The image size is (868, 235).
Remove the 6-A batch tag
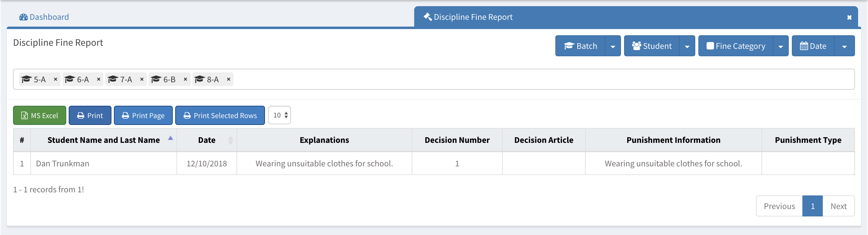(x=99, y=79)
